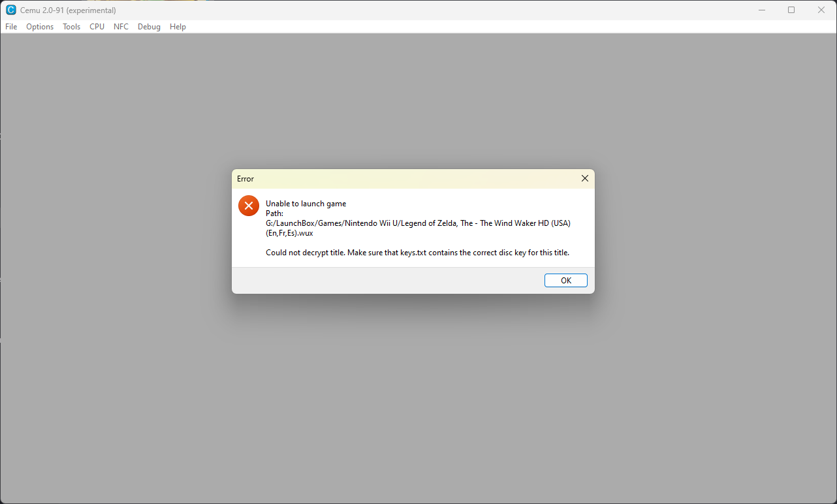Click the 'Path:' label in the dialog
Image resolution: width=837 pixels, height=504 pixels.
click(274, 213)
